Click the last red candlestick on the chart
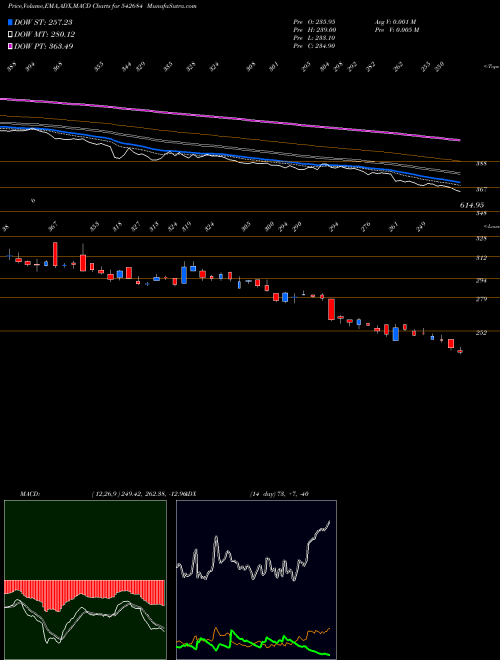Viewport: 500px width, 660px height. (460, 351)
